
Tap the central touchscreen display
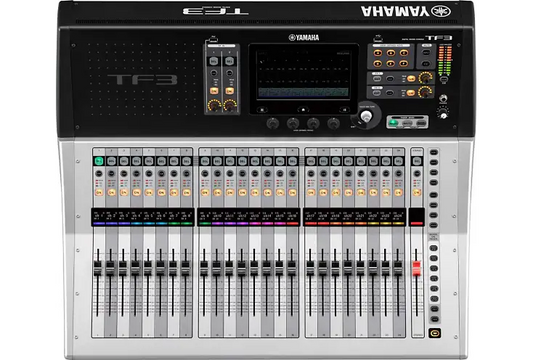[x=303, y=75]
